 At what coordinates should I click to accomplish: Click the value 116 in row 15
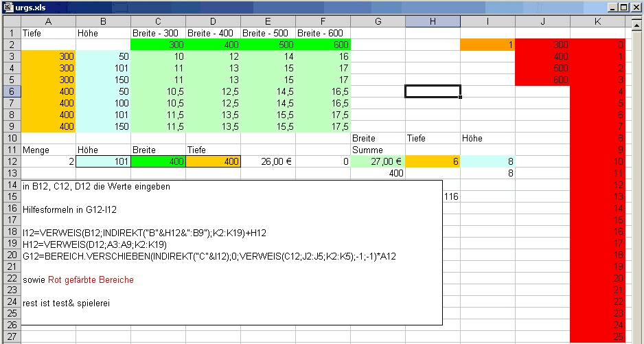point(451,197)
